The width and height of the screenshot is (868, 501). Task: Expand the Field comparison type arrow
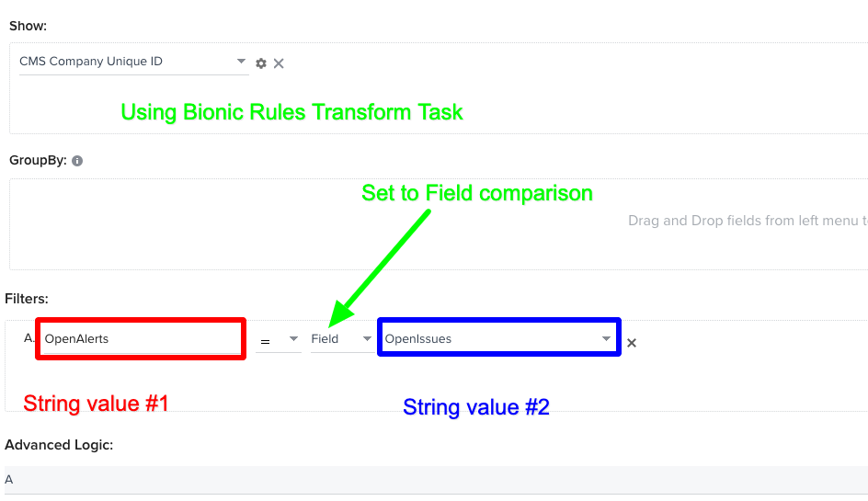(x=367, y=339)
